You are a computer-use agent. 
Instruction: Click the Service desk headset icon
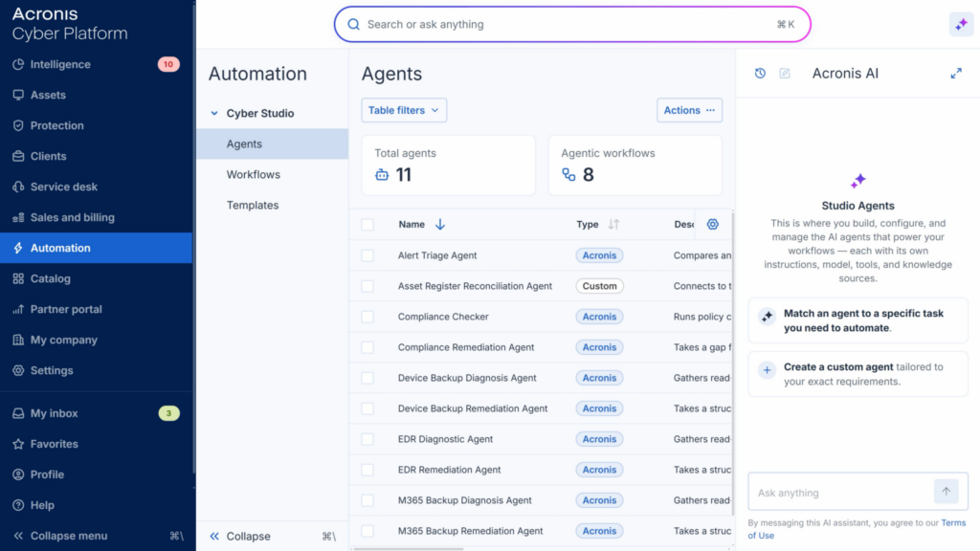coord(18,187)
